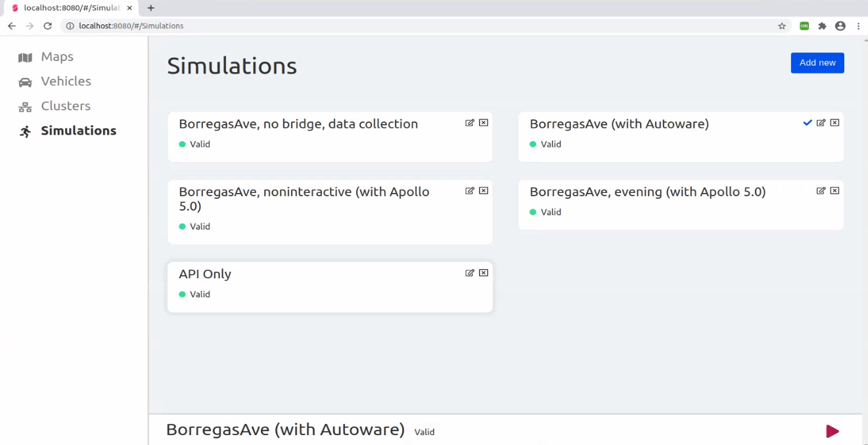Select 'BorregasAve, evening (with Apollo 5.0)' title
Image resolution: width=868 pixels, height=445 pixels.
coord(648,192)
